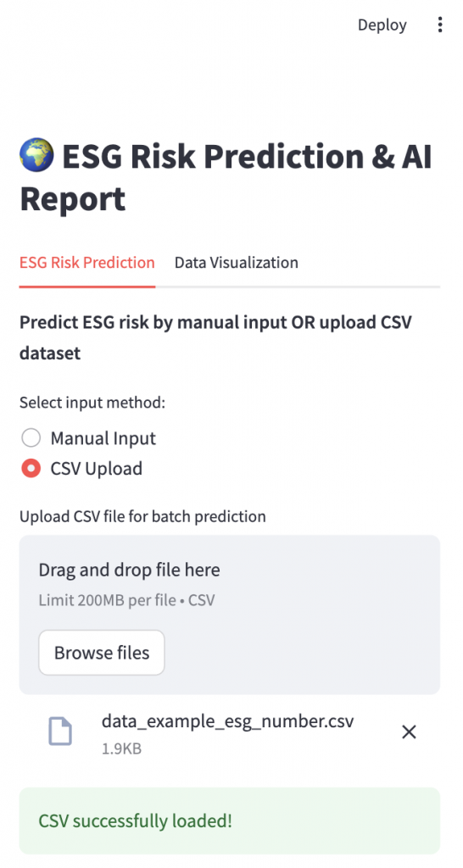Click the ESG Risk Prediction & AI Report heading
This screenshot has width=463, height=868.
coord(226,177)
